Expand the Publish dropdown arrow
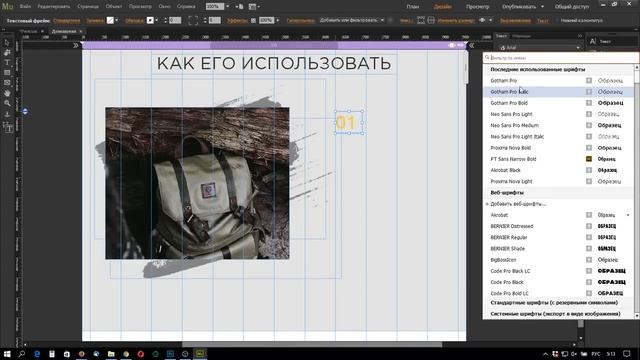The width and height of the screenshot is (640, 360). point(542,7)
